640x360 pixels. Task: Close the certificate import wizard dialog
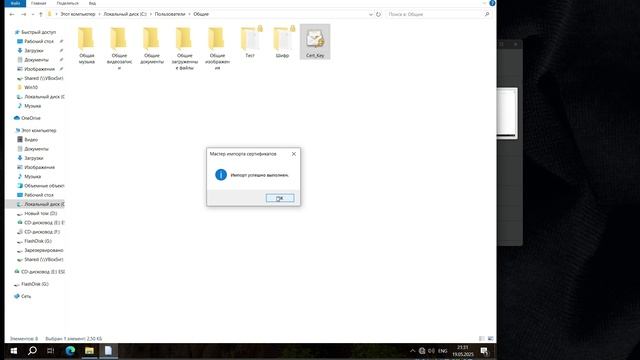pos(293,154)
